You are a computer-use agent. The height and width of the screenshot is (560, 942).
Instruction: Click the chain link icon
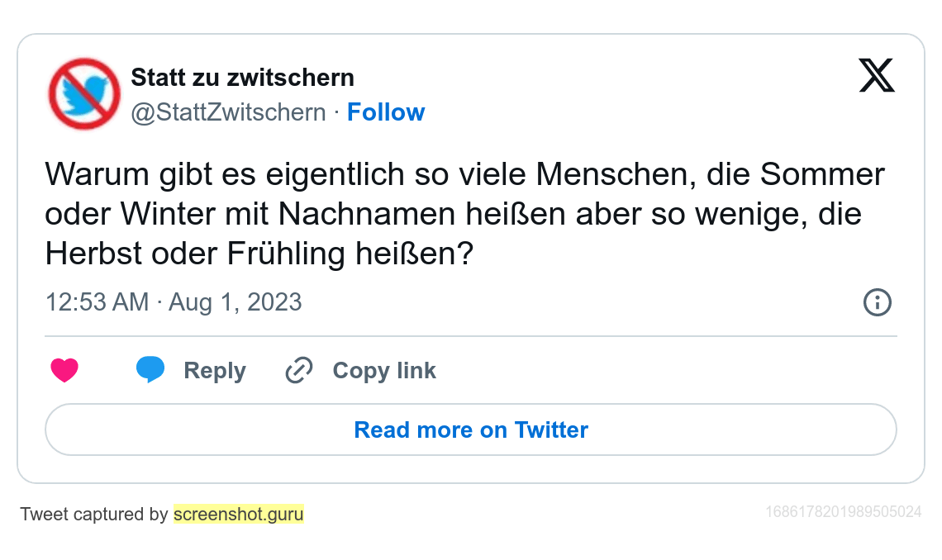pyautogui.click(x=298, y=371)
